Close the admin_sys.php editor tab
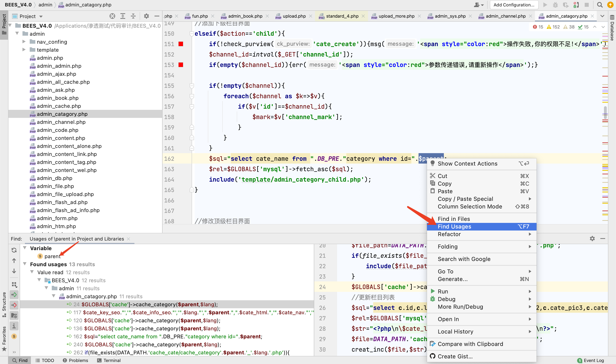Viewport: 616px width, 364px height. coord(470,16)
